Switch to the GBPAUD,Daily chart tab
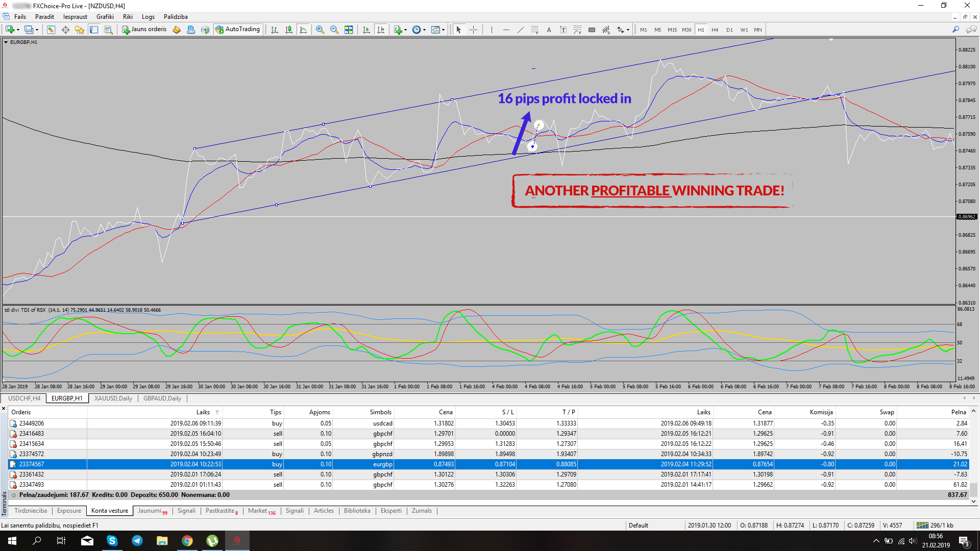This screenshot has height=551, width=980. [162, 398]
